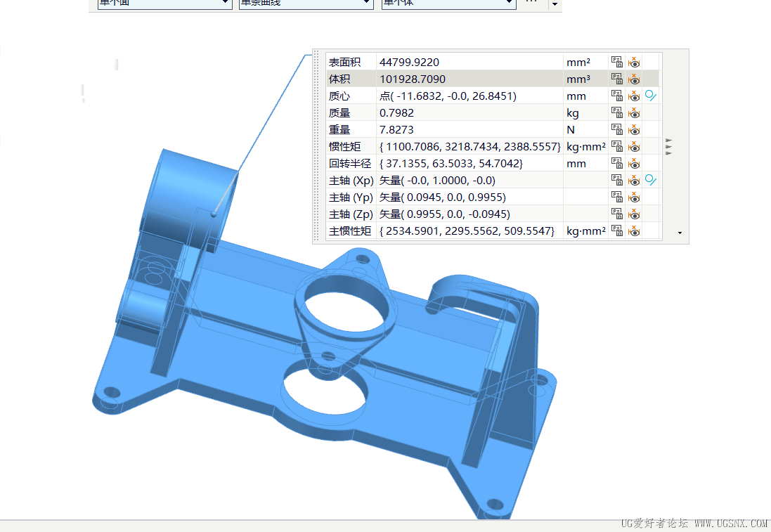771x532 pixels.
Task: Hide the 惯性矩 row using eye icon
Action: pyautogui.click(x=634, y=146)
